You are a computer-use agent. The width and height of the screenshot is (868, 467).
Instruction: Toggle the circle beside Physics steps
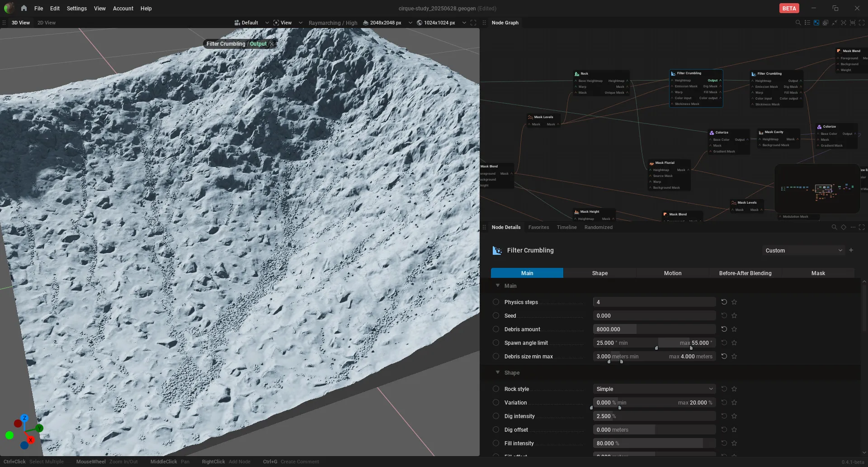(496, 302)
